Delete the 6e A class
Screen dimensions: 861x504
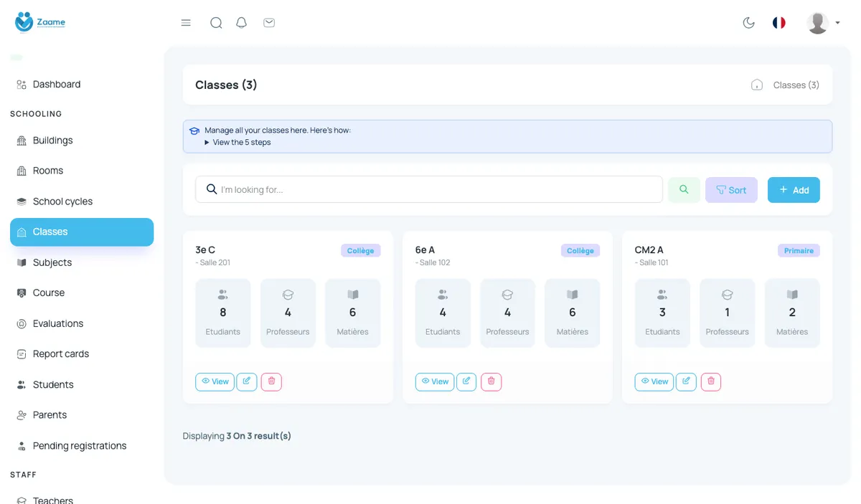(491, 381)
